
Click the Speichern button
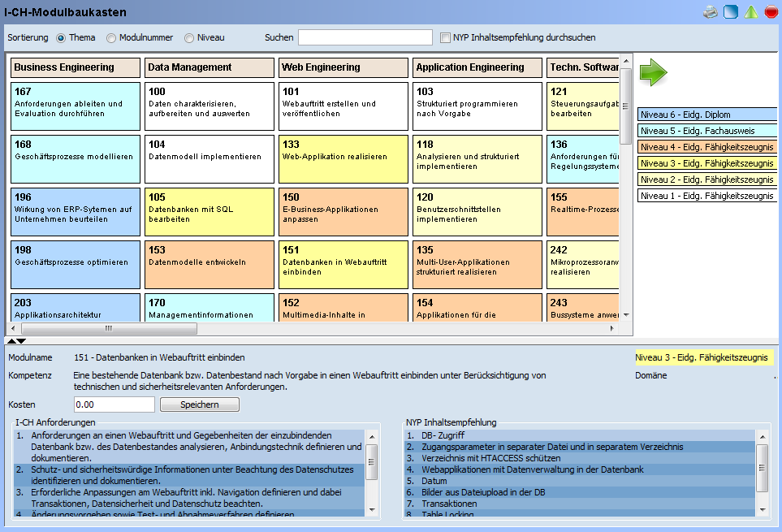[200, 404]
